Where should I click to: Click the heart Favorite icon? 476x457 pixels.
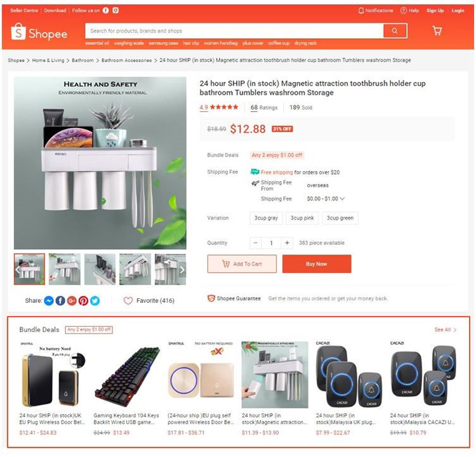coord(128,301)
